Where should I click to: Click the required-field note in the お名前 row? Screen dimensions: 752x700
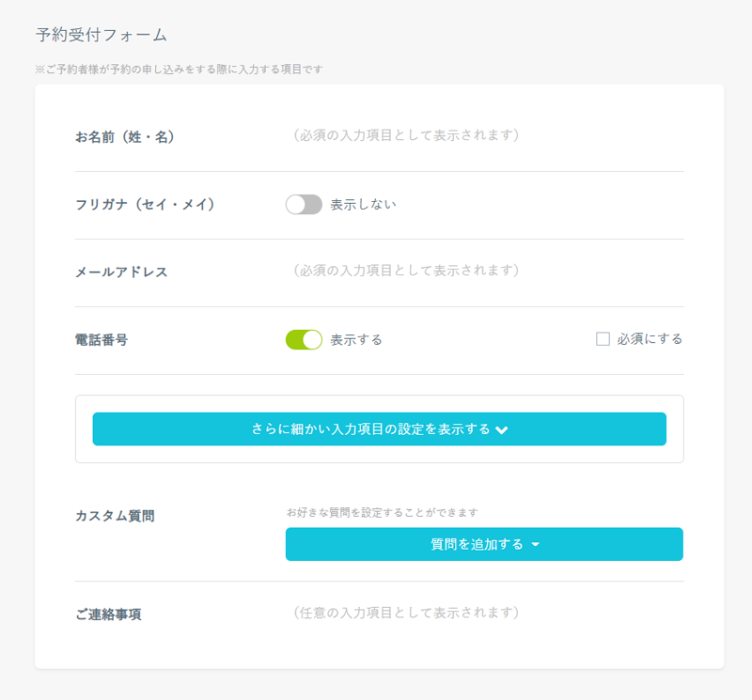coord(405,135)
